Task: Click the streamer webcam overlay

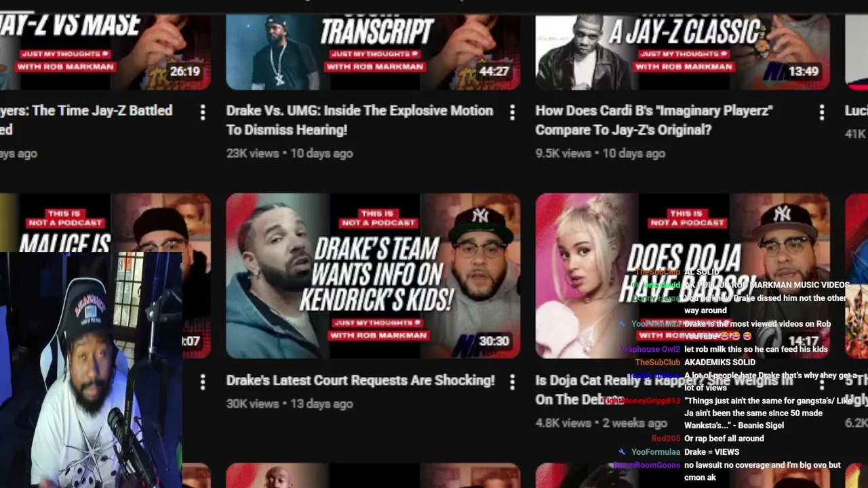Action: click(91, 370)
